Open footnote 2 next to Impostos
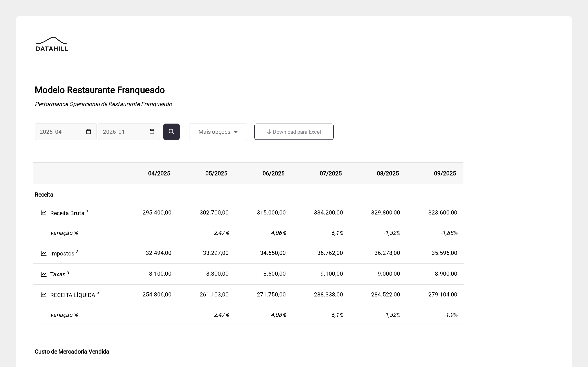The height and width of the screenshot is (367, 588). pyautogui.click(x=77, y=252)
